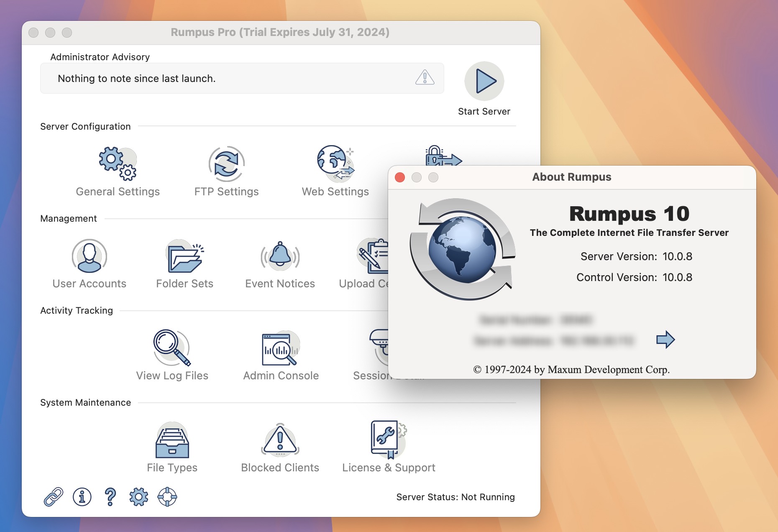Click the info circle icon at bottom

click(82, 497)
